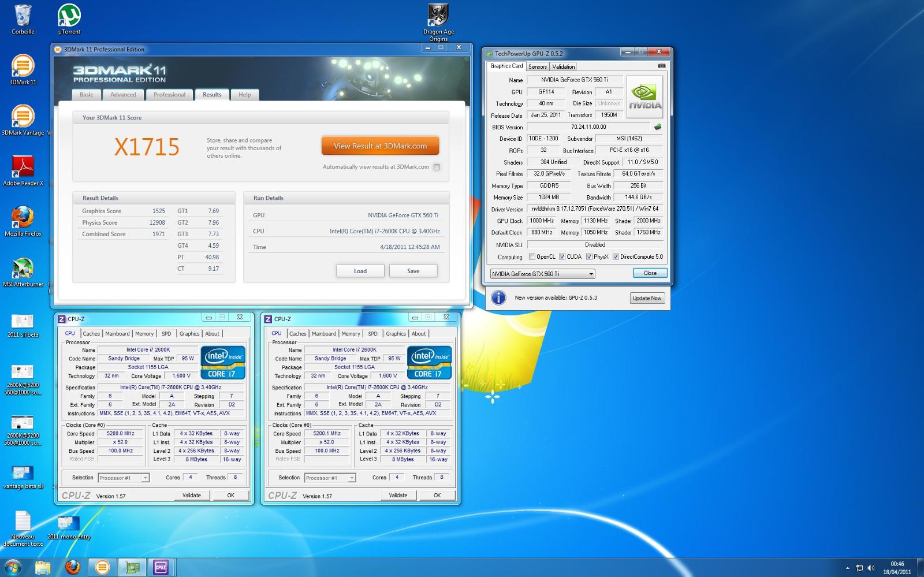Open the 'vantage beta sli' desktop file

point(23,478)
